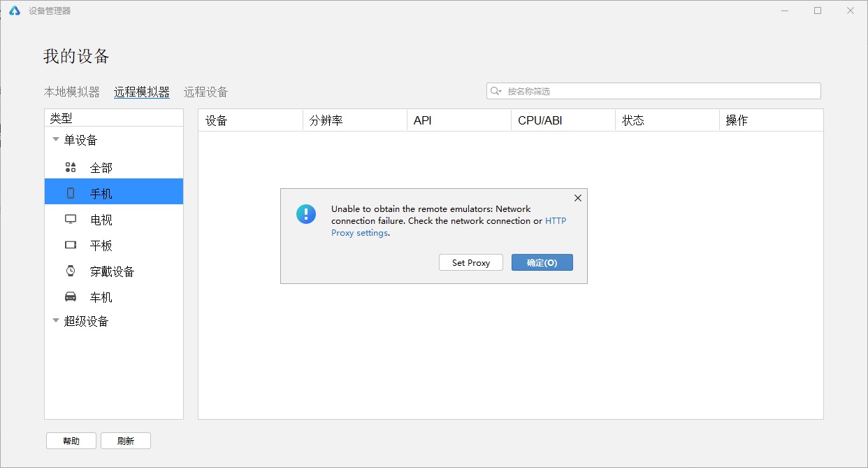Select the TV icon beside 电视
This screenshot has width=868, height=468.
[70, 219]
